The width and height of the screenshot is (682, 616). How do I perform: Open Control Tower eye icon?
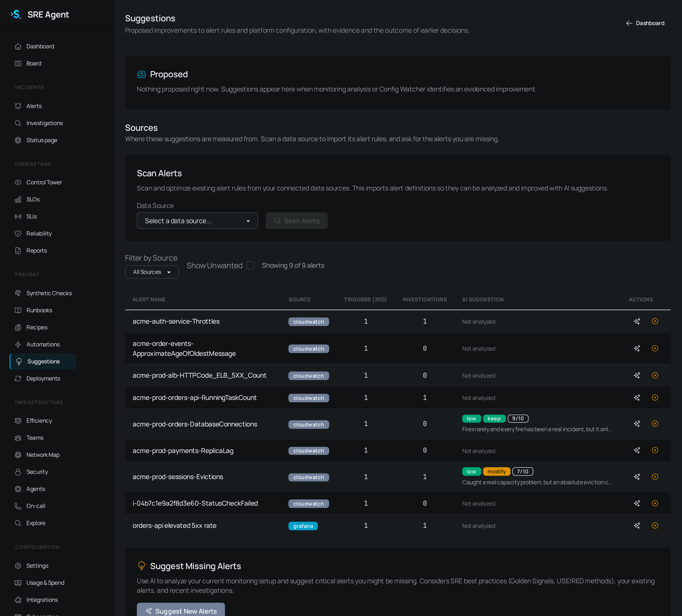[x=18, y=182]
